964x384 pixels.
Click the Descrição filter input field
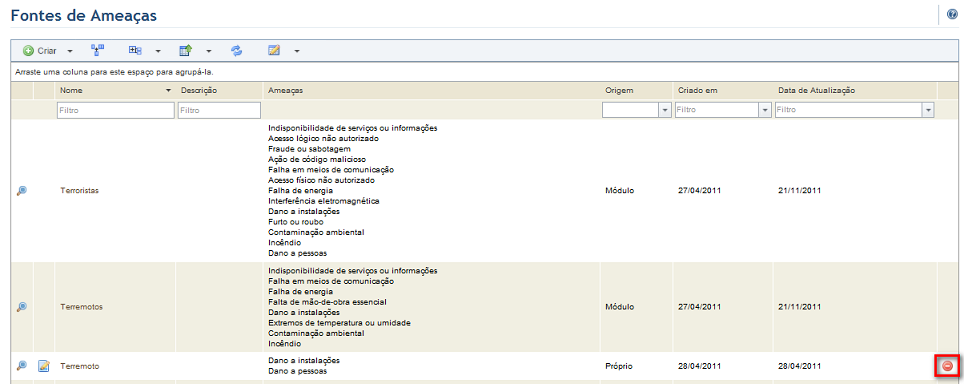click(219, 110)
